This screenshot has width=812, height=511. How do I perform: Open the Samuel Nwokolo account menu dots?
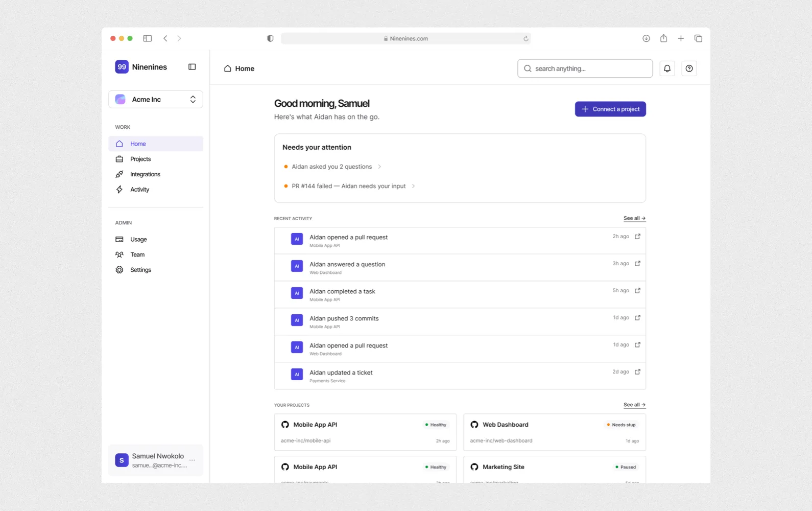[192, 460]
